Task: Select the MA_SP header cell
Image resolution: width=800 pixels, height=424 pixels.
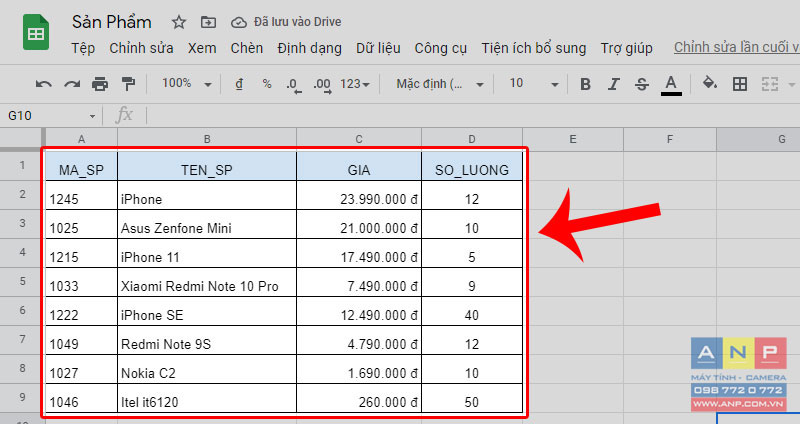Action: (x=82, y=166)
